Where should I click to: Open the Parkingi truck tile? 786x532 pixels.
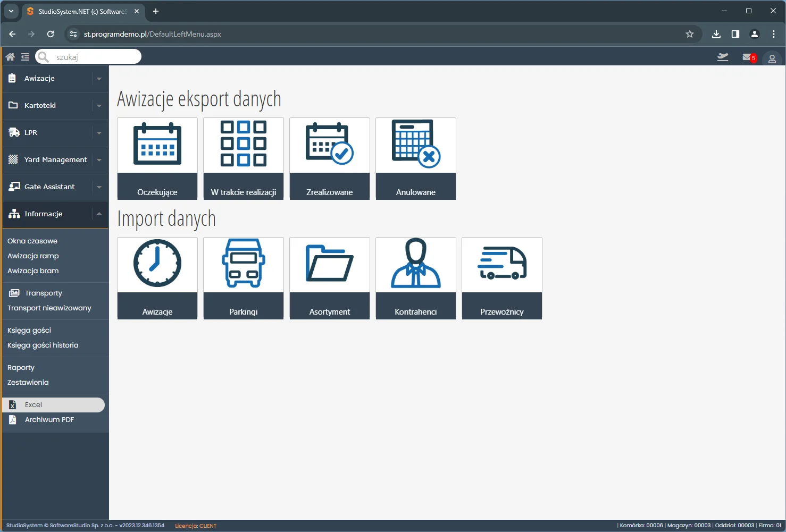(x=244, y=278)
